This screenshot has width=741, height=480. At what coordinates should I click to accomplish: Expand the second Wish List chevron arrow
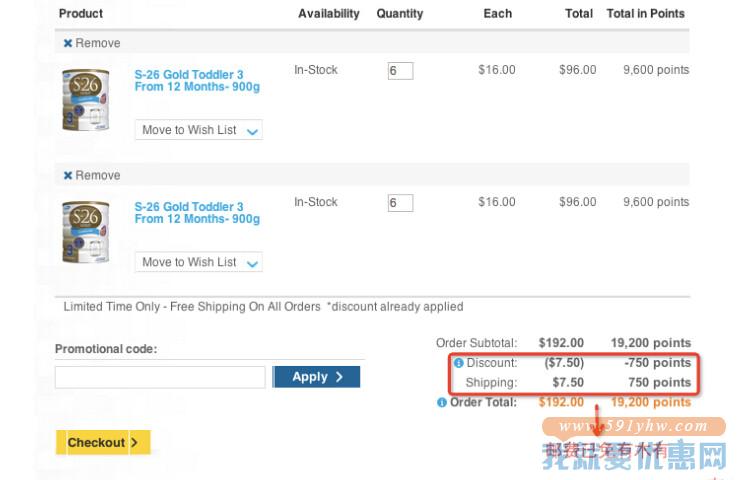coord(252,264)
